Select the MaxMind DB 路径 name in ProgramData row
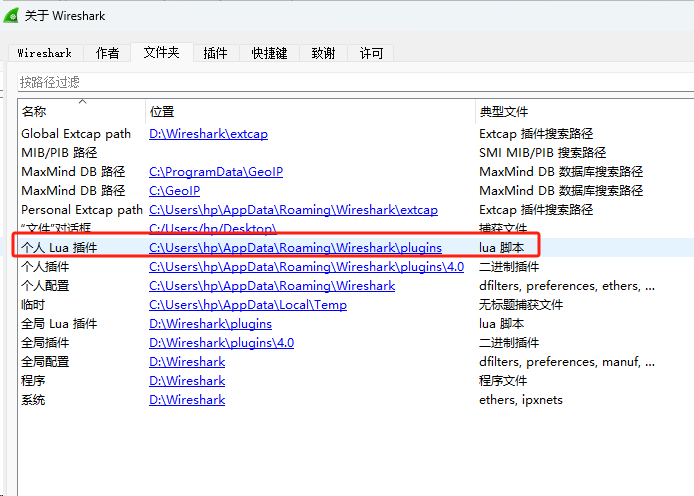The image size is (694, 496). pos(73,172)
